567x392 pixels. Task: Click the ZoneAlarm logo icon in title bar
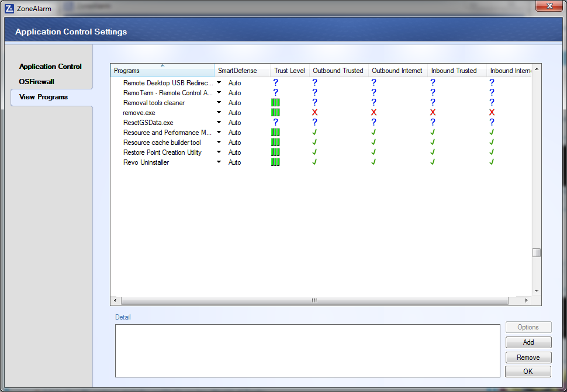click(x=10, y=8)
